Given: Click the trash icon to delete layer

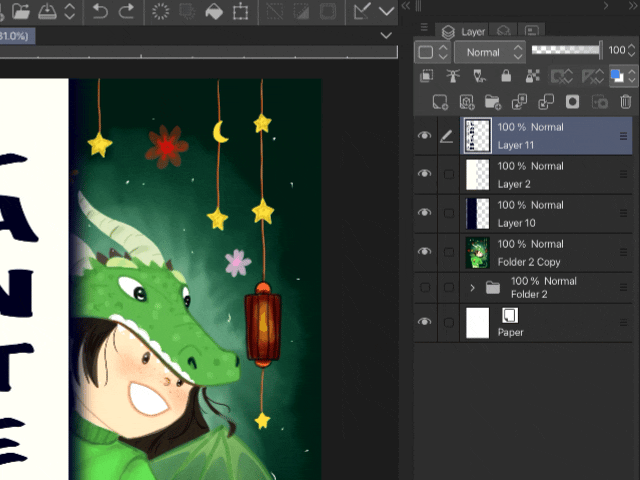Looking at the screenshot, I should (x=626, y=102).
